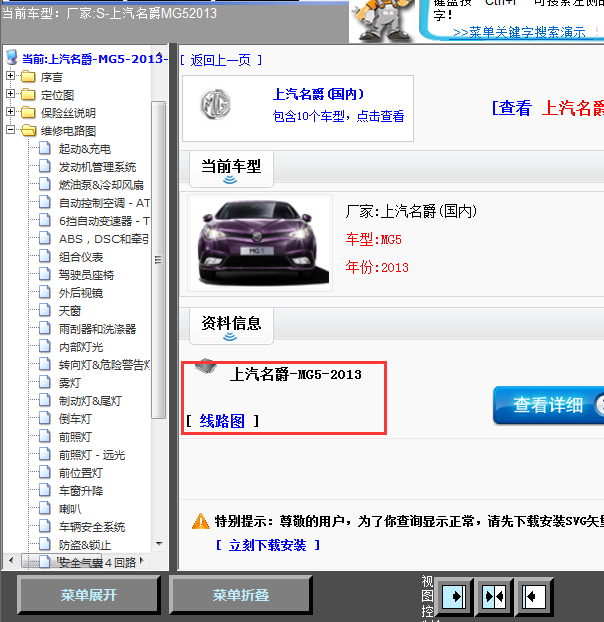Expand the 定位图 folder node
The height and width of the screenshot is (622, 604).
[11, 94]
